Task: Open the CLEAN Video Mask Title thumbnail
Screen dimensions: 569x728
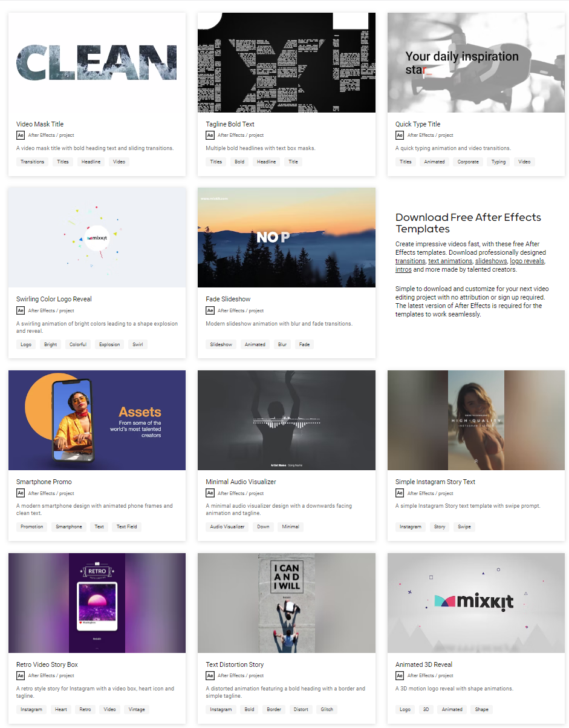Action: pos(97,62)
